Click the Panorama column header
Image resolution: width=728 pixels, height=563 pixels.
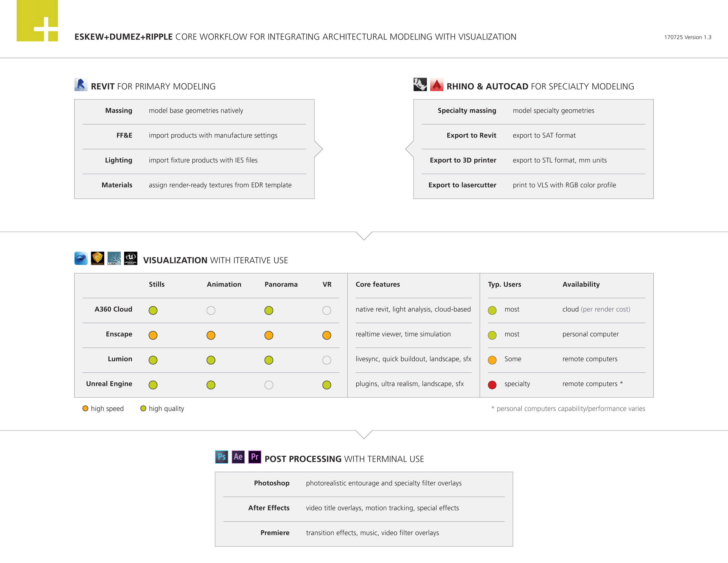281,284
